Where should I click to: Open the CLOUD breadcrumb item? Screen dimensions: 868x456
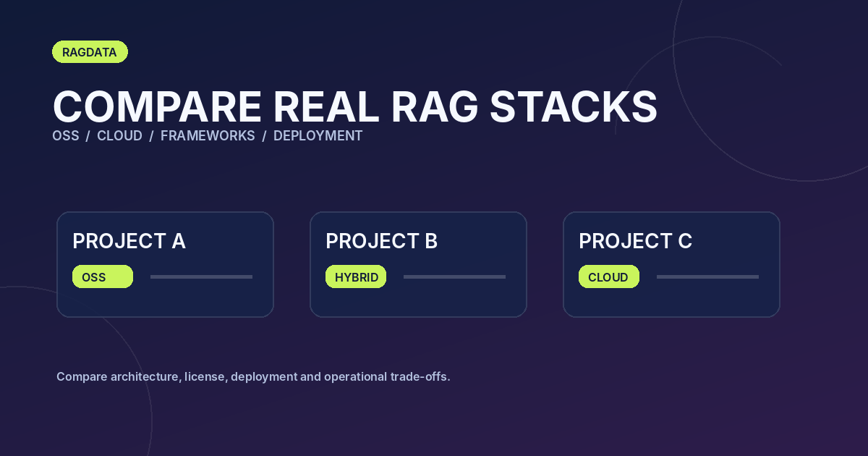coord(119,136)
